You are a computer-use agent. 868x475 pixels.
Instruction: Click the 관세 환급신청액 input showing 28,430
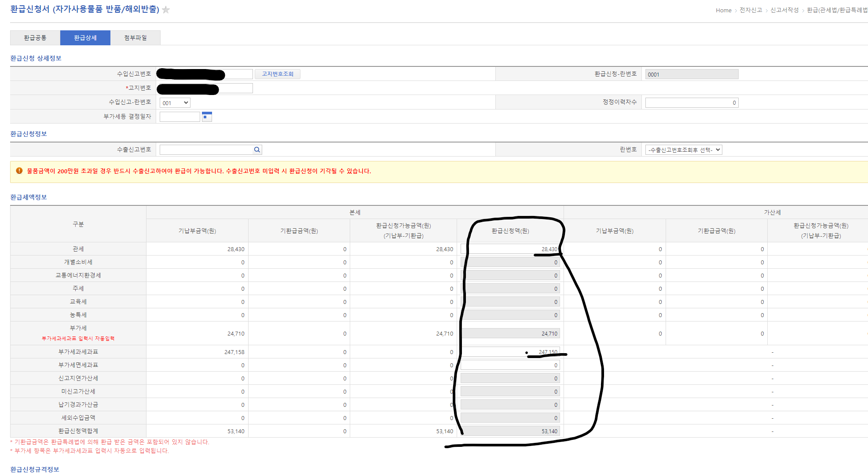tap(510, 249)
